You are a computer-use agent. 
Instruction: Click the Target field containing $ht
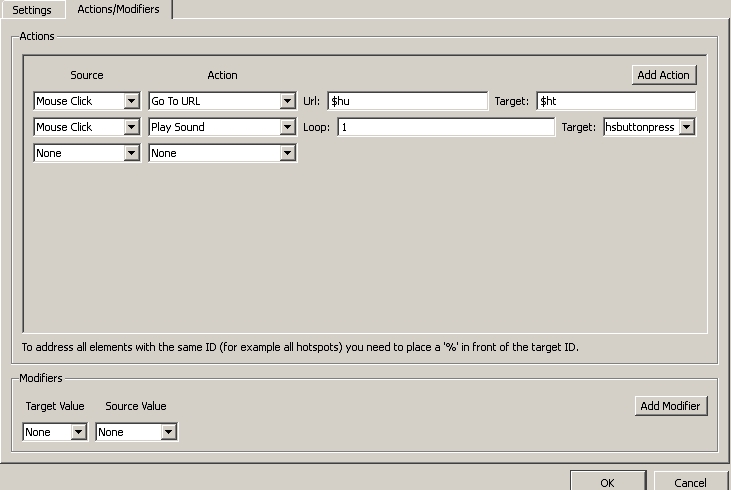(615, 101)
